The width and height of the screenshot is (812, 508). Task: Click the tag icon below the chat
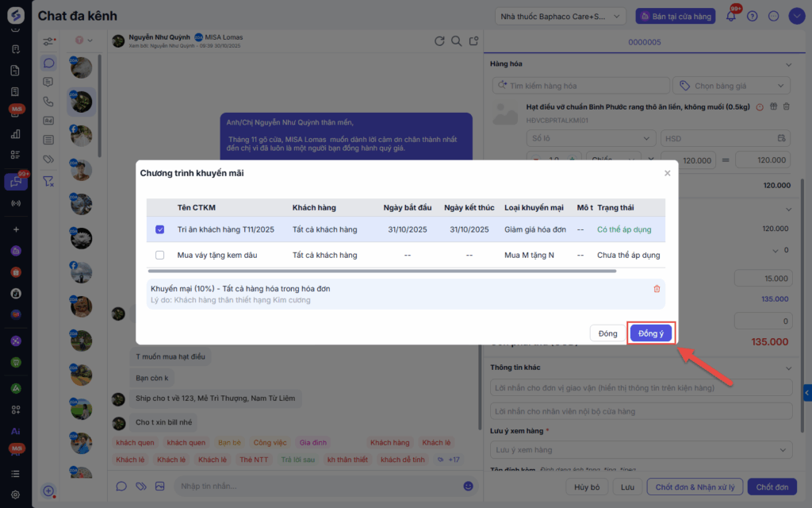coord(140,487)
